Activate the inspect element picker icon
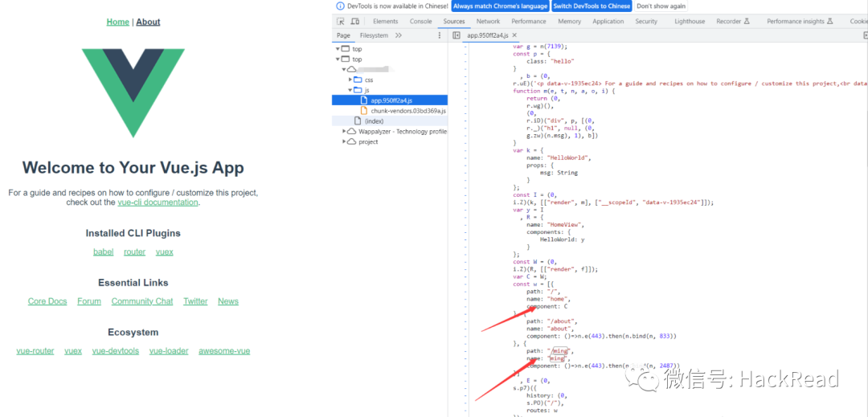The height and width of the screenshot is (417, 868). [341, 22]
